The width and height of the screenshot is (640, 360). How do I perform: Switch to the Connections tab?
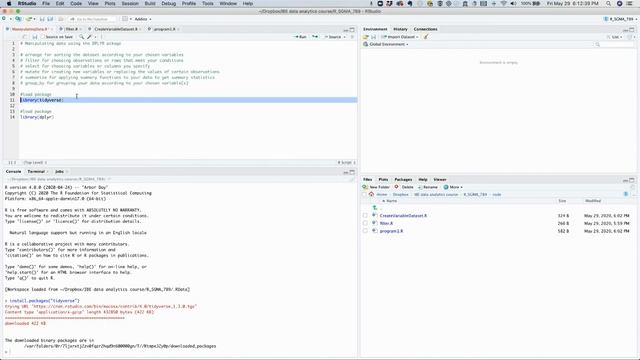pyautogui.click(x=425, y=29)
